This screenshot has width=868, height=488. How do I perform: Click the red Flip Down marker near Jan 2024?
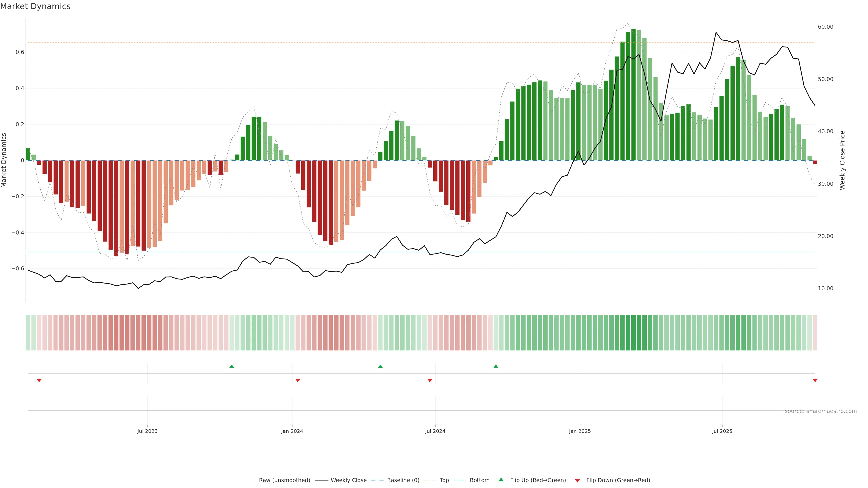[x=297, y=380]
